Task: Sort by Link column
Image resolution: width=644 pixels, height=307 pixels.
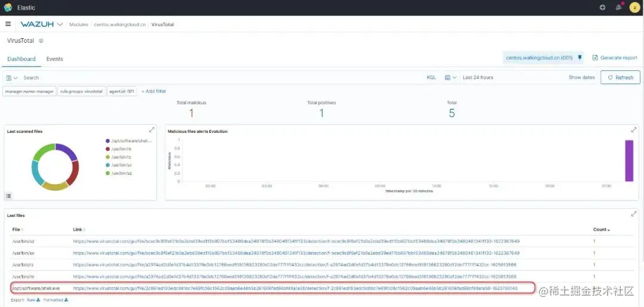Action: pyautogui.click(x=79, y=230)
